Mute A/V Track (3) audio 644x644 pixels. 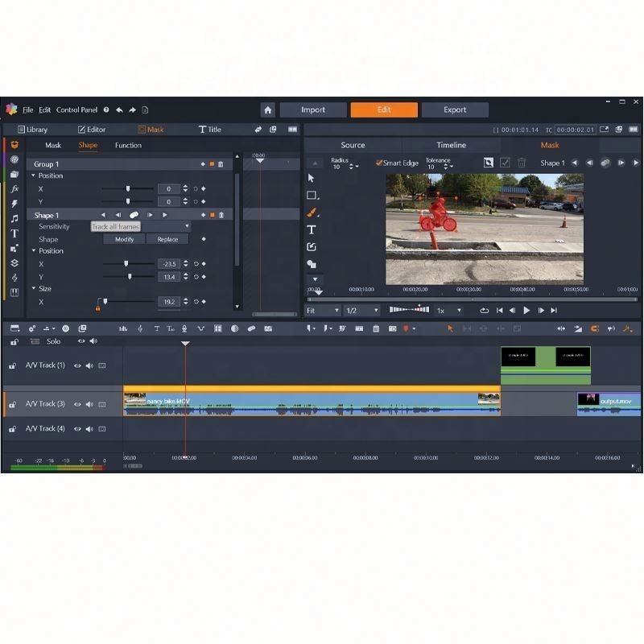click(89, 404)
